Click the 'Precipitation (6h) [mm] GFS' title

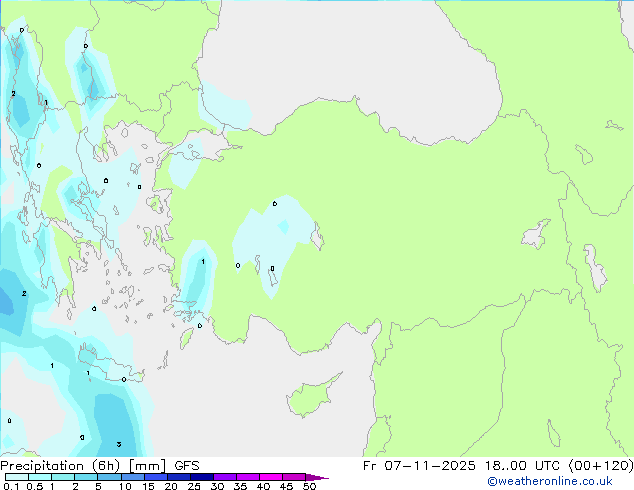coord(100,466)
